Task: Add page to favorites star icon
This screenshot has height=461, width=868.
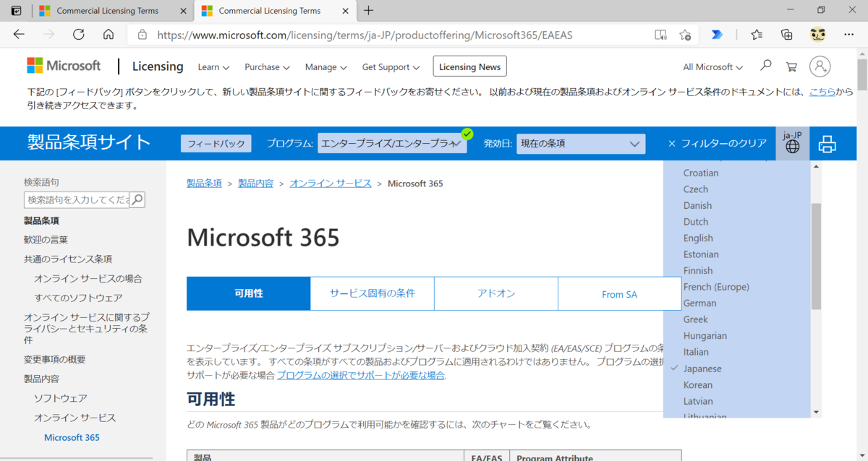Action: (x=685, y=35)
